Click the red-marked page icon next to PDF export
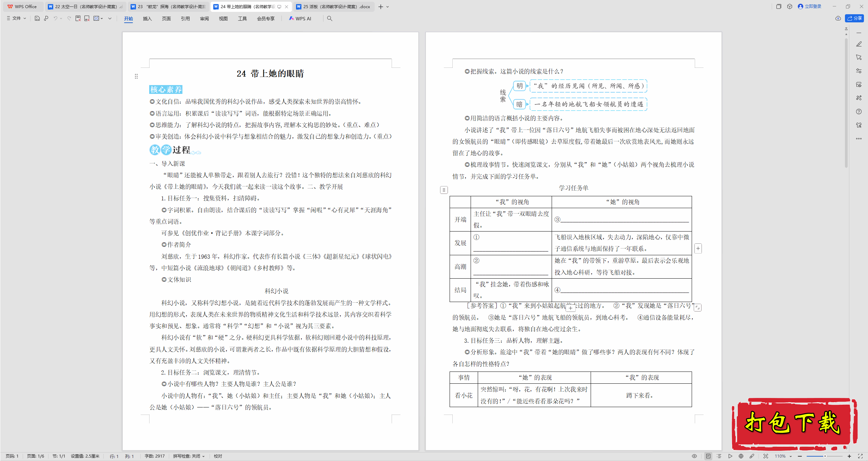The width and height of the screenshot is (868, 461). pos(87,19)
